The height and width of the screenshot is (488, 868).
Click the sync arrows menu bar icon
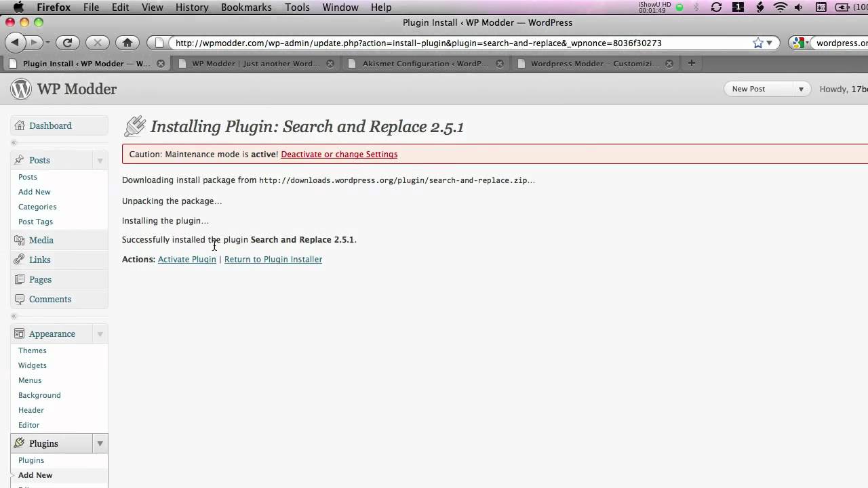point(716,7)
